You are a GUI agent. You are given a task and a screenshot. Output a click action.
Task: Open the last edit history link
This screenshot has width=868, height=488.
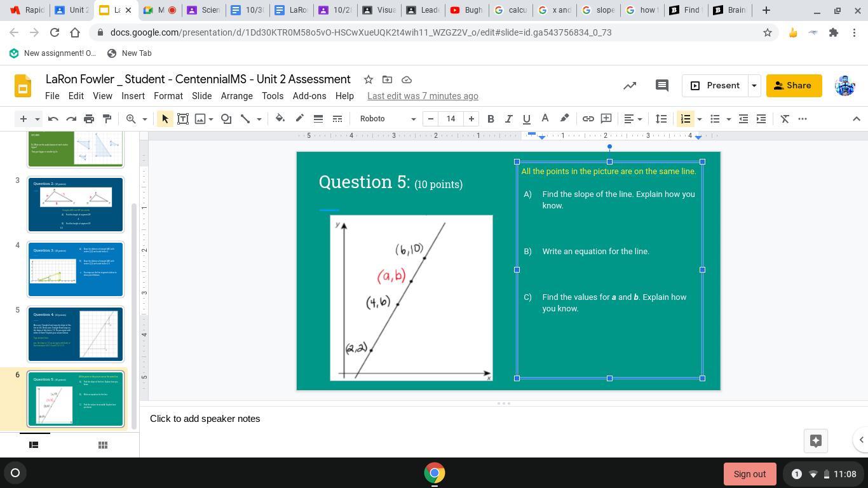pos(423,96)
